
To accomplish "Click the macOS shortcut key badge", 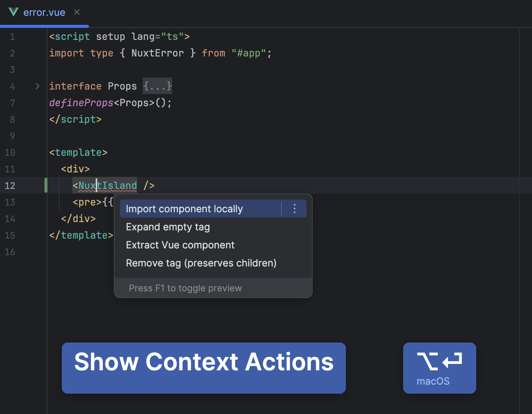I will (439, 368).
